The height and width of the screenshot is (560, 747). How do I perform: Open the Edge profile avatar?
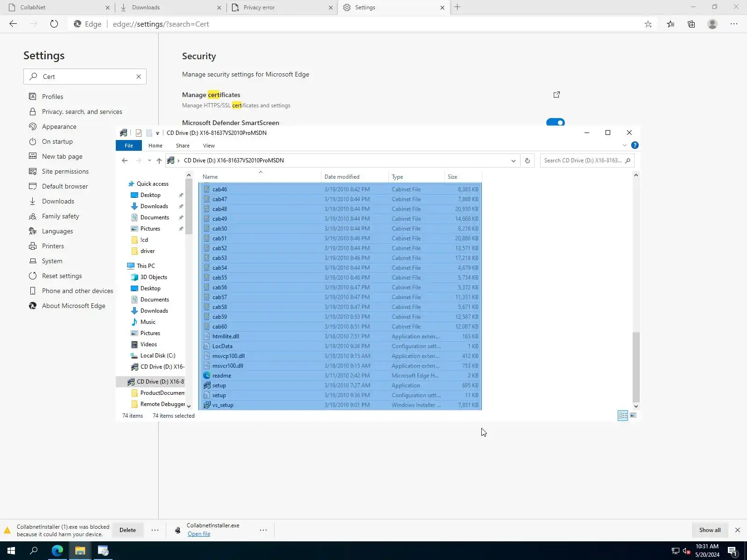[x=712, y=24]
